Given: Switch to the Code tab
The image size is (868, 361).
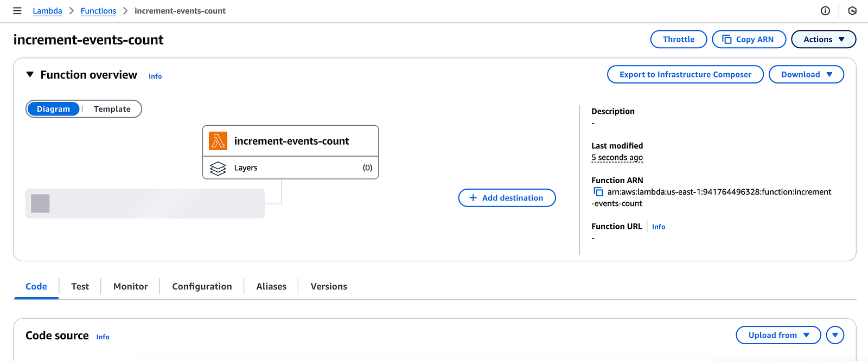Looking at the screenshot, I should point(36,286).
